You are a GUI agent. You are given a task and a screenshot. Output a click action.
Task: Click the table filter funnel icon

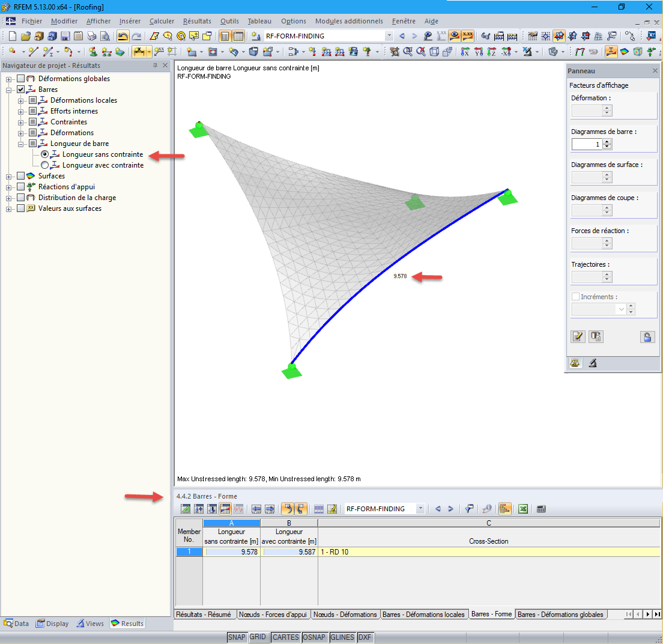point(469,509)
